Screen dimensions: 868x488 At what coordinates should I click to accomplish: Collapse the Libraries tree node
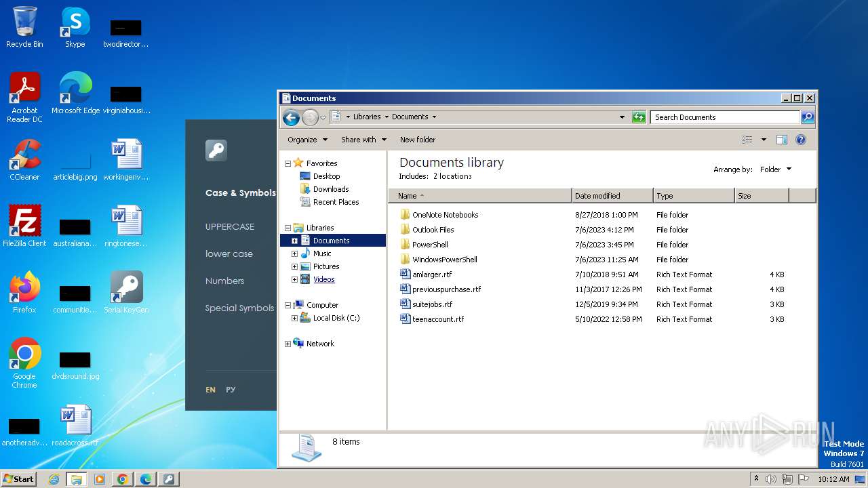288,228
